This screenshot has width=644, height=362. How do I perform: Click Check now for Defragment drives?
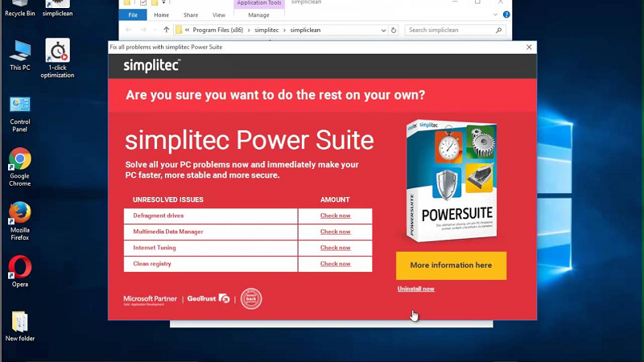click(335, 216)
